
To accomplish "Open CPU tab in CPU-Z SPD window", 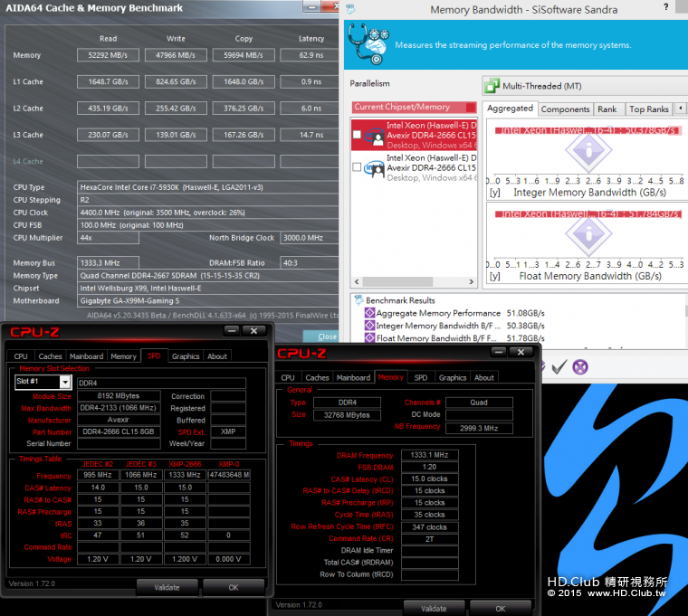I will point(21,356).
